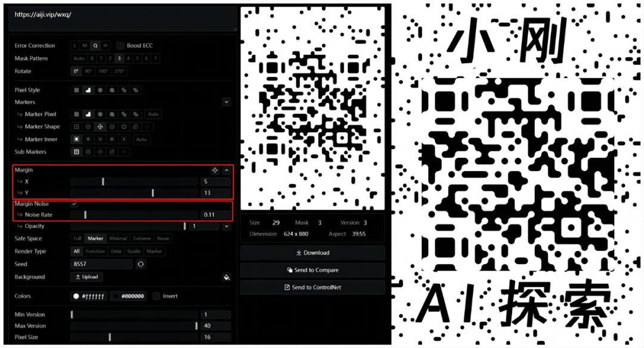Screen dimensions: 644x348
Task: Set Safe Space to None
Action: pyautogui.click(x=163, y=238)
